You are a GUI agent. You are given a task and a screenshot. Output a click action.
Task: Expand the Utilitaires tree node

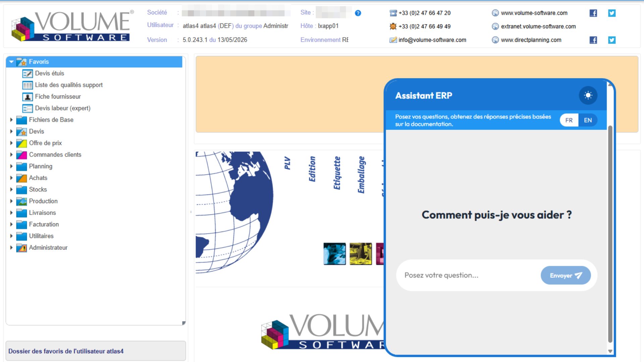pos(11,236)
